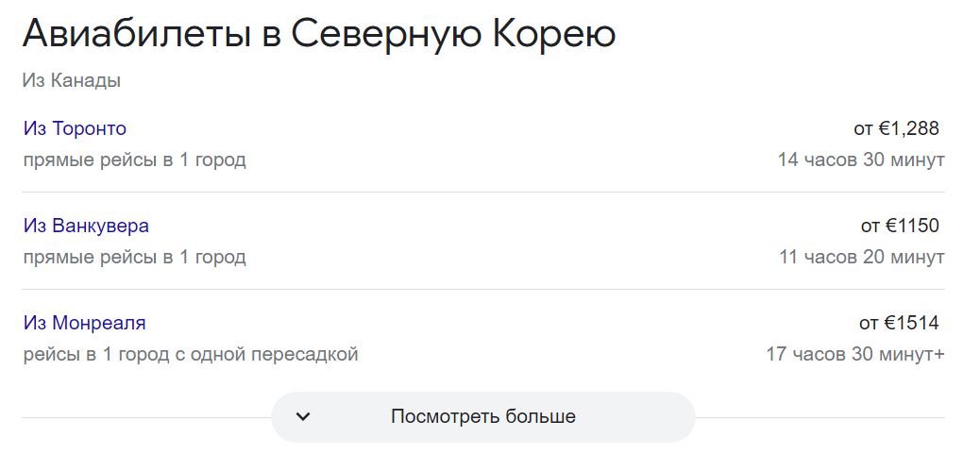Click прямые рейсы в 1 город under Ванкувера
980x471 pixels.
(x=134, y=258)
